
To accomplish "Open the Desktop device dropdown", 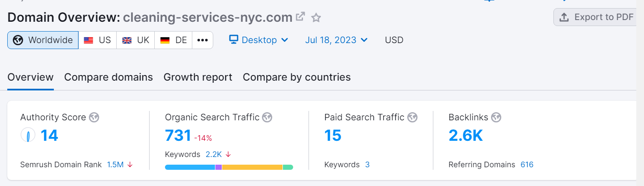I will coord(259,40).
